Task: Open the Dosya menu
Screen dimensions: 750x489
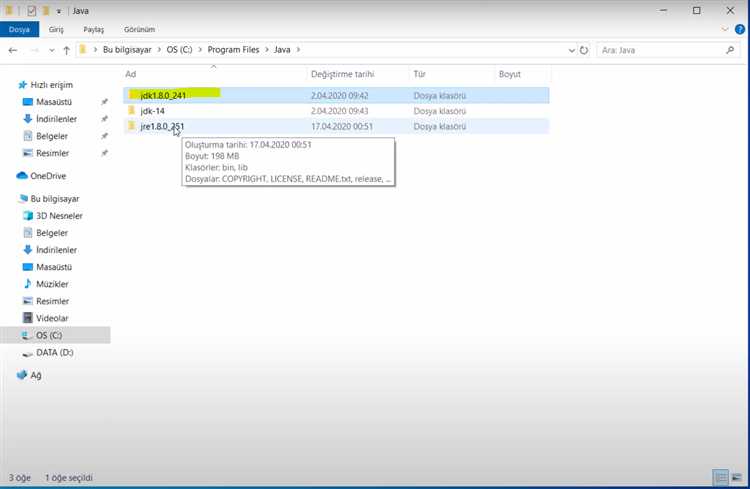Action: point(19,30)
